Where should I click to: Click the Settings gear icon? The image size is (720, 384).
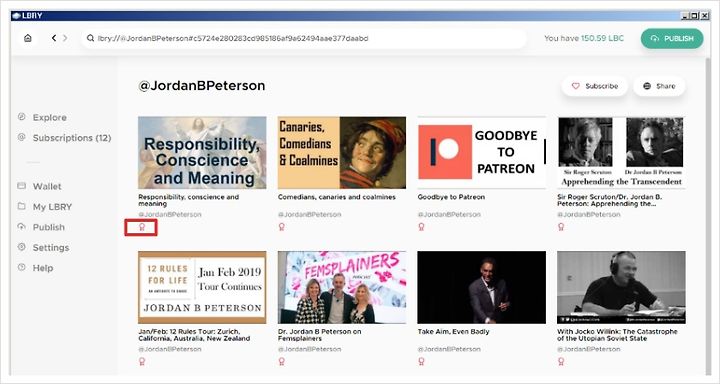click(x=22, y=247)
